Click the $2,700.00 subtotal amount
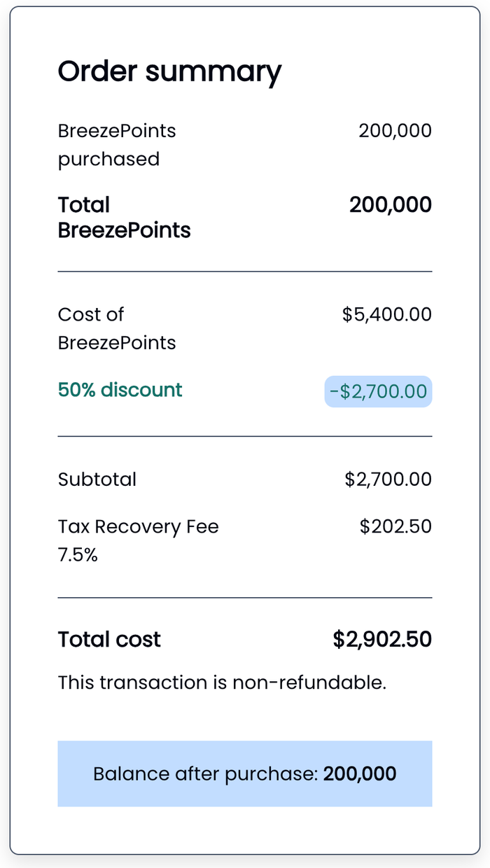Image resolution: width=490 pixels, height=868 pixels. pos(388,479)
